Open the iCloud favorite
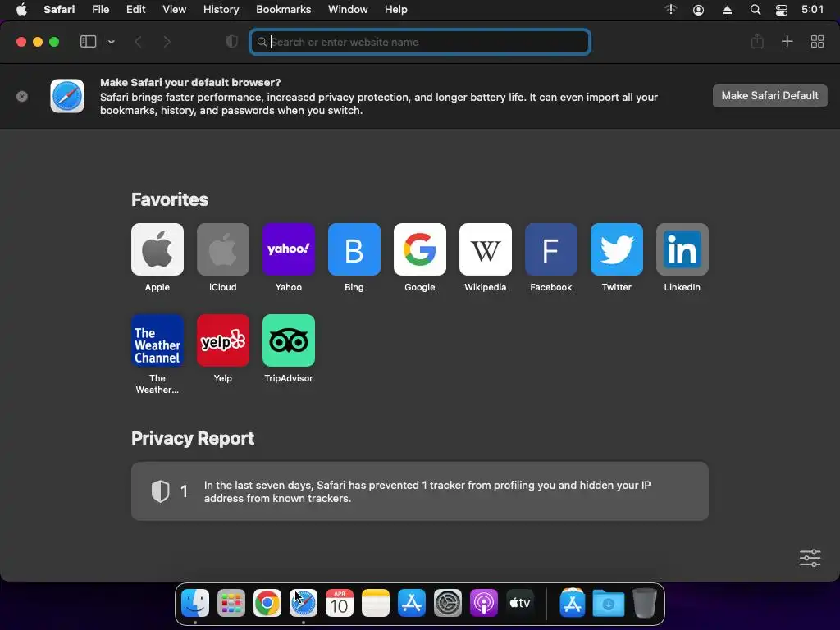 pos(223,249)
